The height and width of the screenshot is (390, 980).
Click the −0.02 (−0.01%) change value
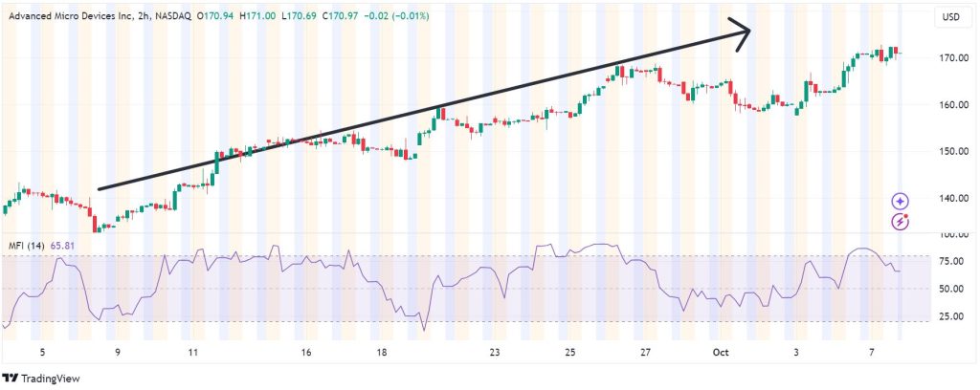point(396,16)
